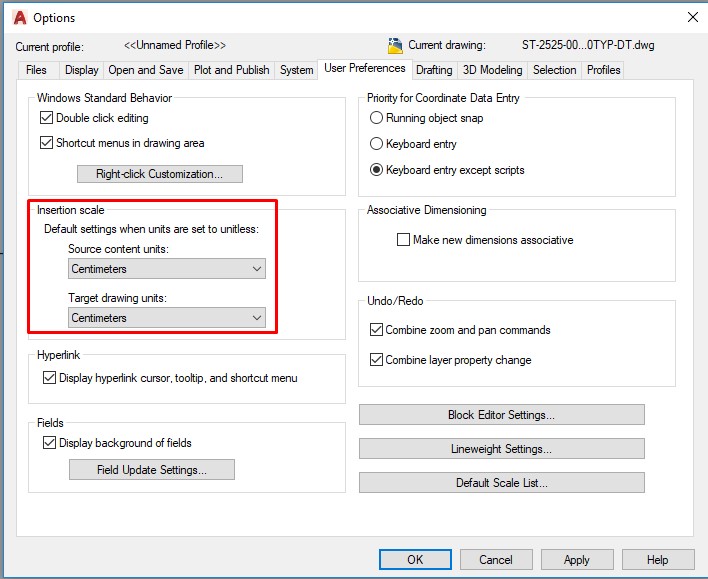Viewport: 708px width, 579px height.
Task: Go to the 3D Modeling tab
Action: (x=492, y=70)
